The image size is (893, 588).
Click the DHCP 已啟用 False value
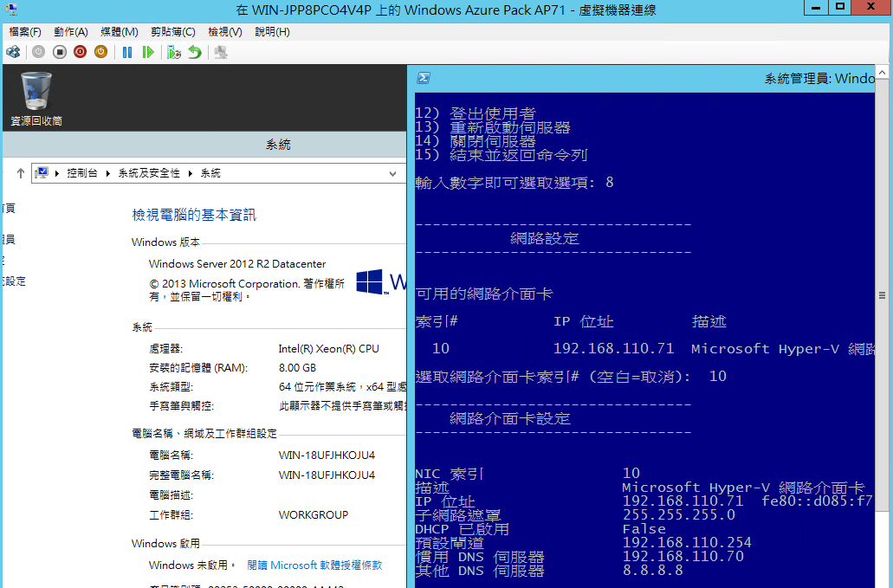644,529
